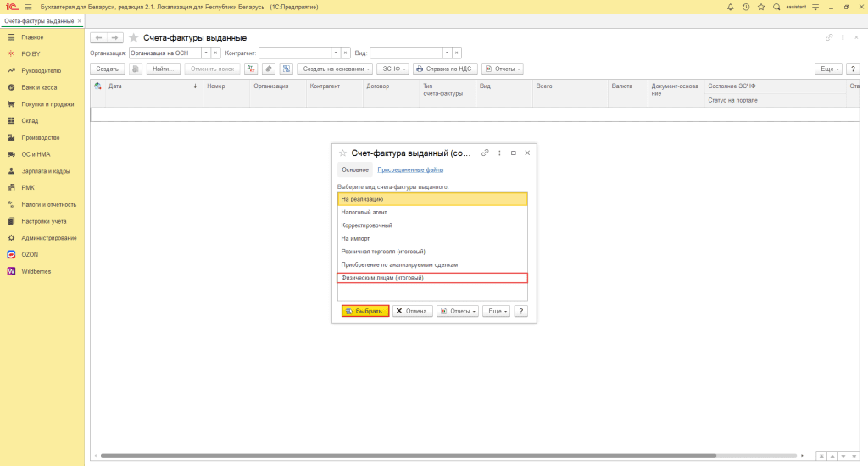The height and width of the screenshot is (466, 868).
Task: Click inside the Вид filter input field
Action: (406, 53)
